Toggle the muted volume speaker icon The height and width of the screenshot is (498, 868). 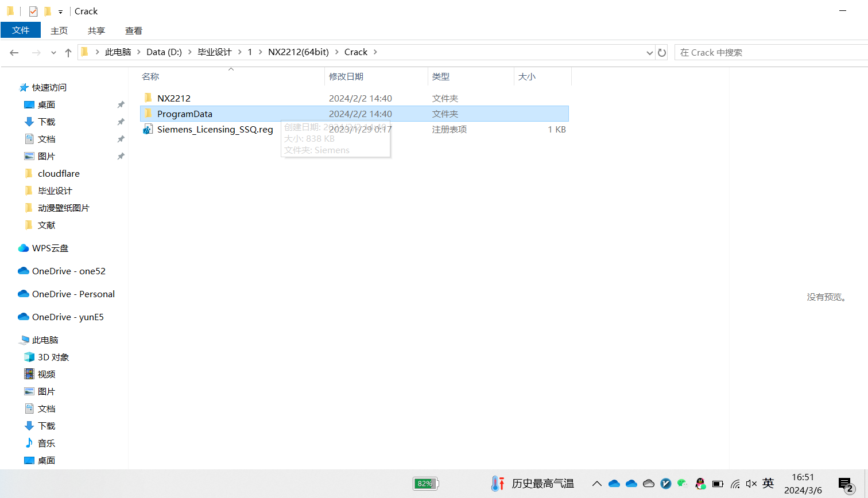tap(751, 484)
